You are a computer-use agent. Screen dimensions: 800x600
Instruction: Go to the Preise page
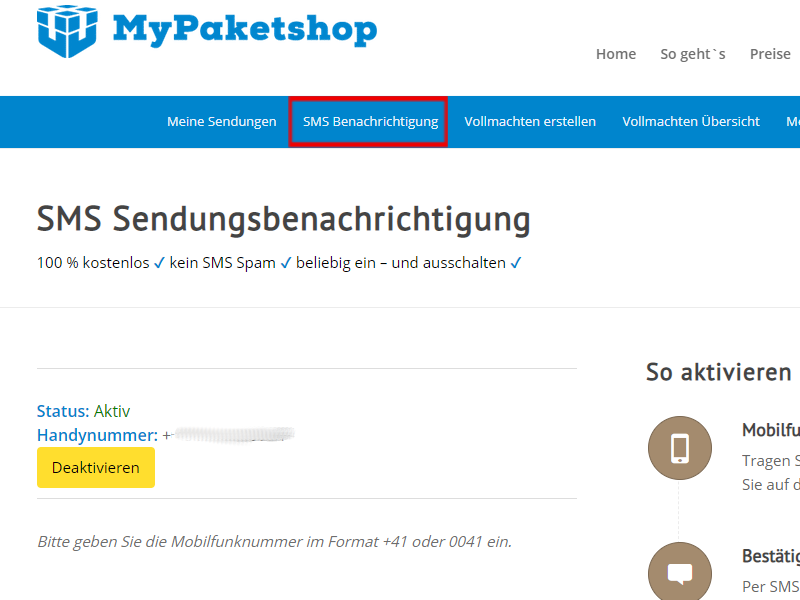pos(770,54)
